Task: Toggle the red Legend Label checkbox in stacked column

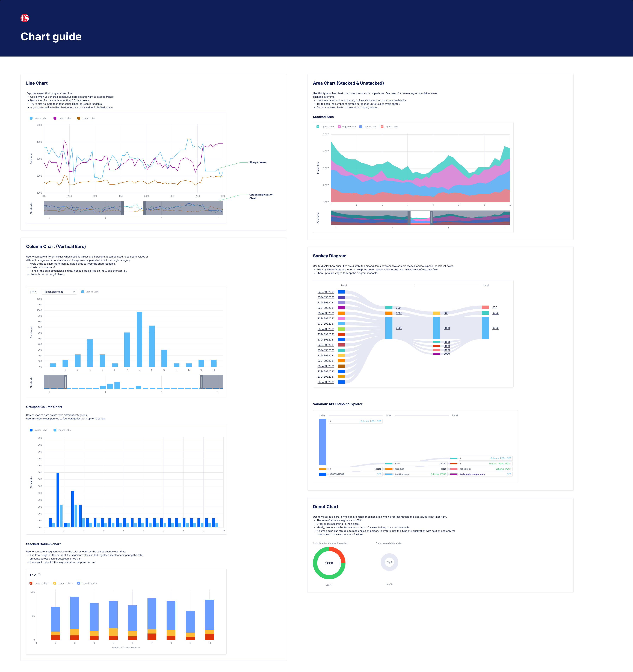Action: 31,583
